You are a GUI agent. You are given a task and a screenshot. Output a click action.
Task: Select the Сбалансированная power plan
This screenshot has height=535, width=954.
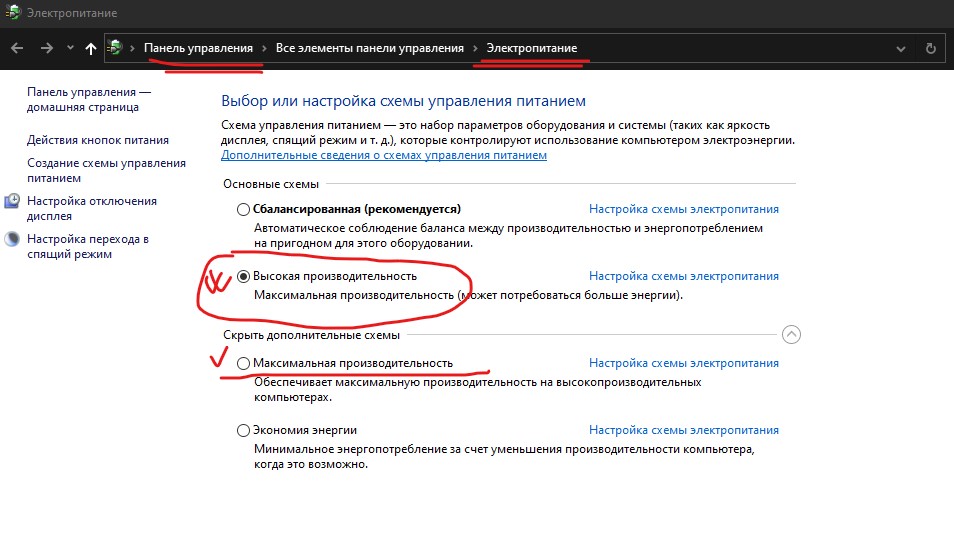coord(243,210)
